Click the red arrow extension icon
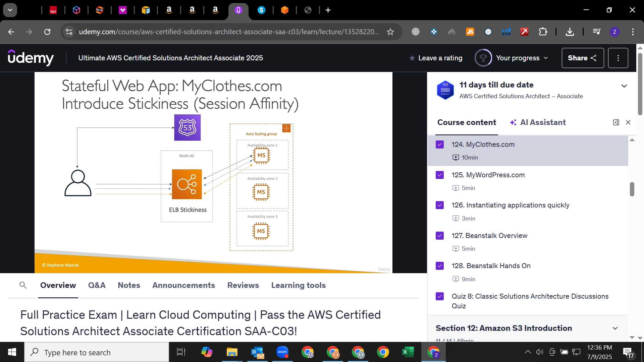This screenshot has height=362, width=644. coord(524,32)
